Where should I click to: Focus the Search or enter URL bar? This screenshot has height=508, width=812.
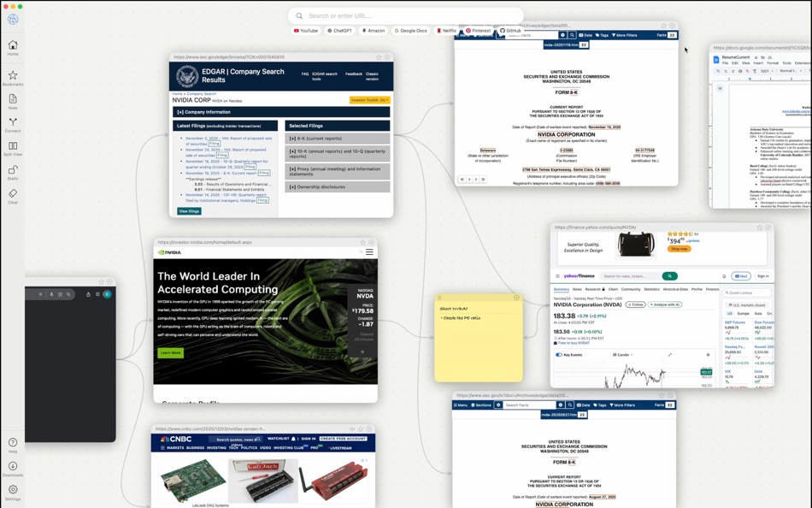(406, 15)
